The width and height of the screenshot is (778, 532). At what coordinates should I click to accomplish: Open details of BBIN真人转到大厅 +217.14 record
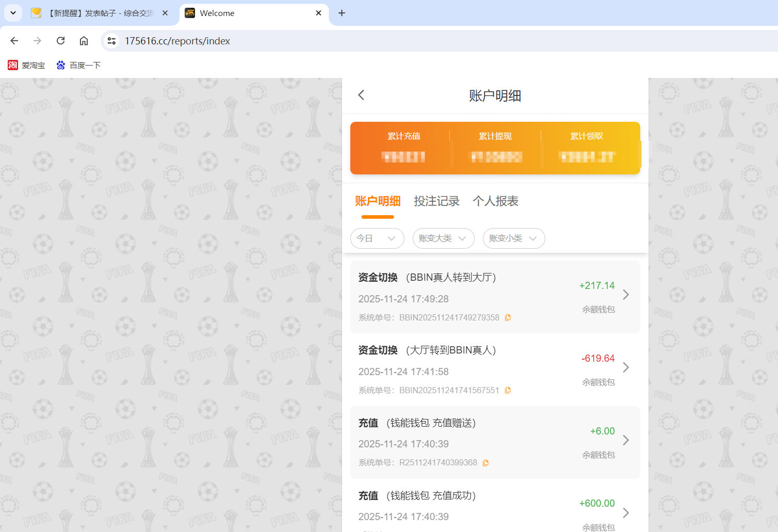pyautogui.click(x=626, y=295)
